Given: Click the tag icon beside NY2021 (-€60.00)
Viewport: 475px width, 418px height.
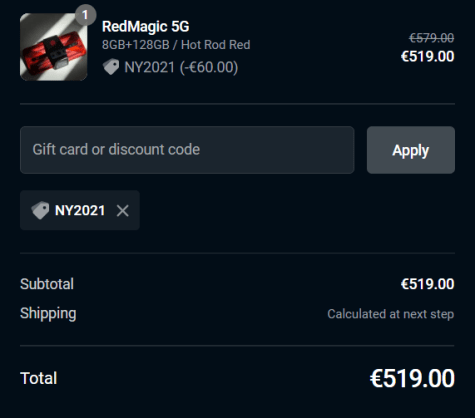Looking at the screenshot, I should 111,67.
